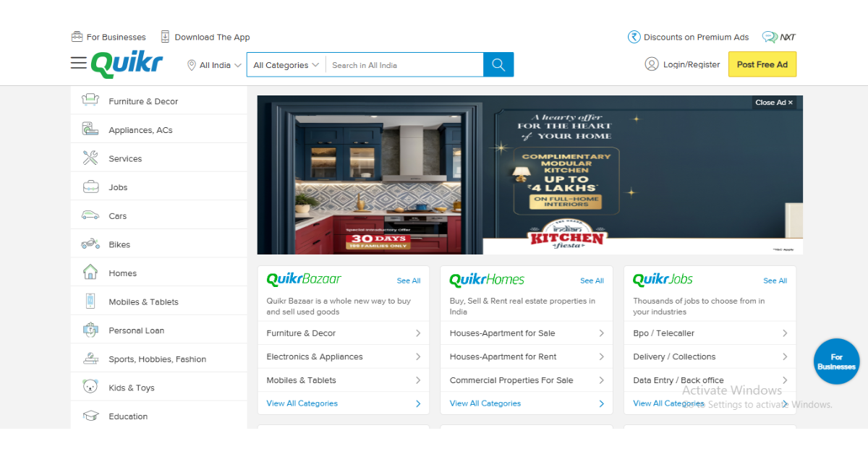868x454 pixels.
Task: Click the Login/Register user avatar icon
Action: (652, 64)
